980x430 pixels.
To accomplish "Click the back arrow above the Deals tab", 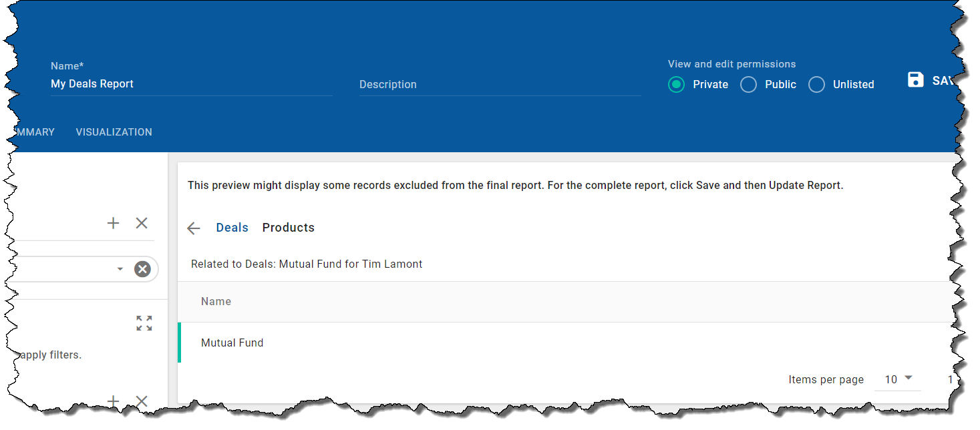I will coord(194,228).
